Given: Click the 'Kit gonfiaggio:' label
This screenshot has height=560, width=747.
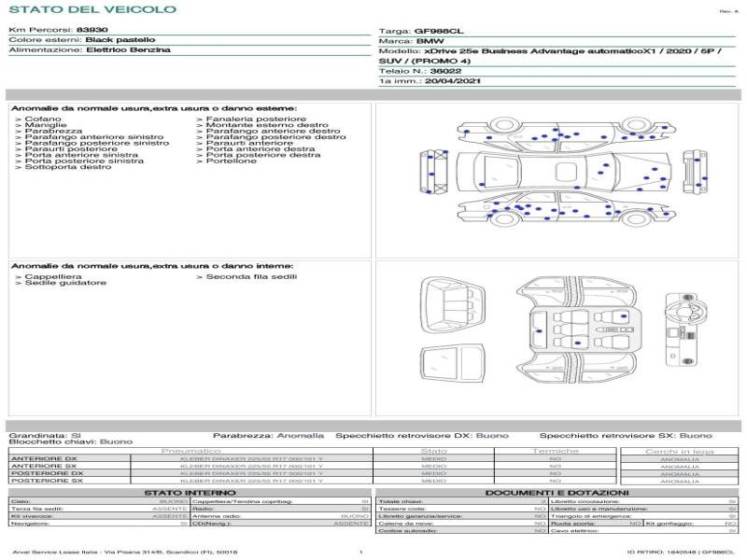Looking at the screenshot, I should pyautogui.click(x=669, y=524).
